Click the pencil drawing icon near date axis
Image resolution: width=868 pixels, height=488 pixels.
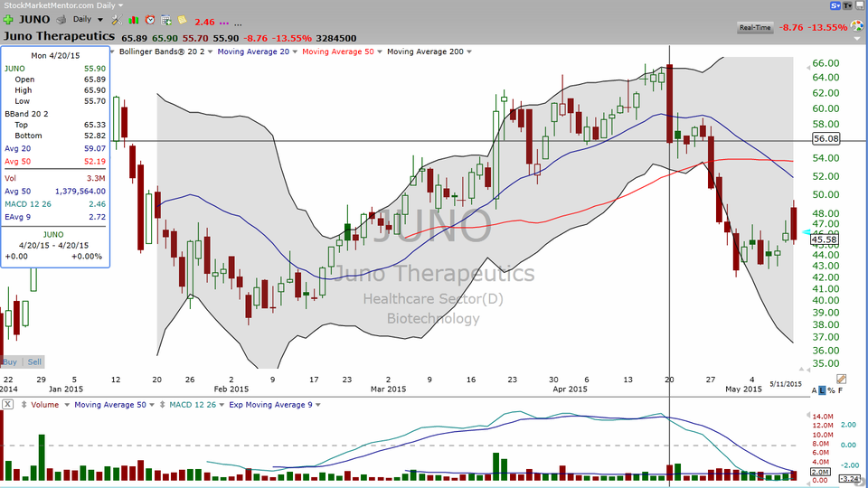coord(842,379)
